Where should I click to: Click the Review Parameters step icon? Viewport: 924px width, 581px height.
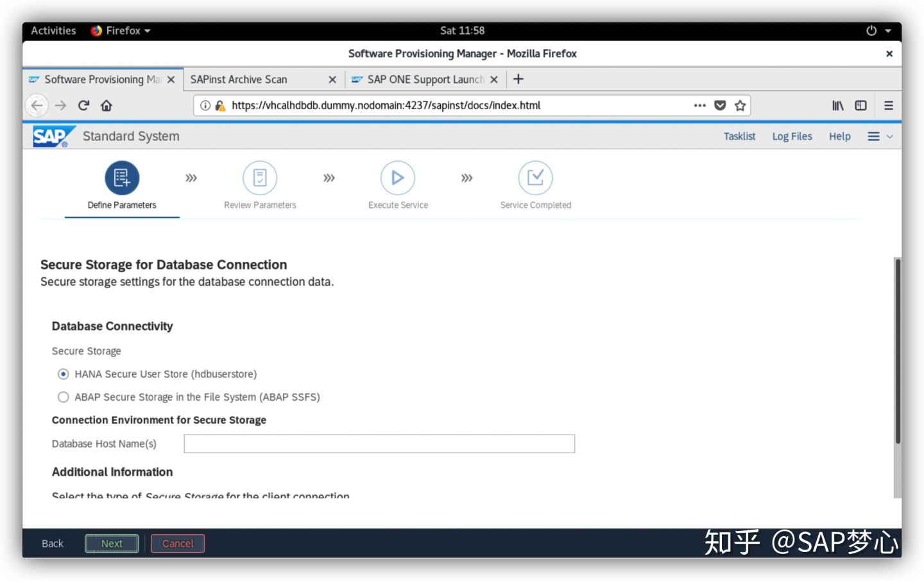pyautogui.click(x=260, y=178)
